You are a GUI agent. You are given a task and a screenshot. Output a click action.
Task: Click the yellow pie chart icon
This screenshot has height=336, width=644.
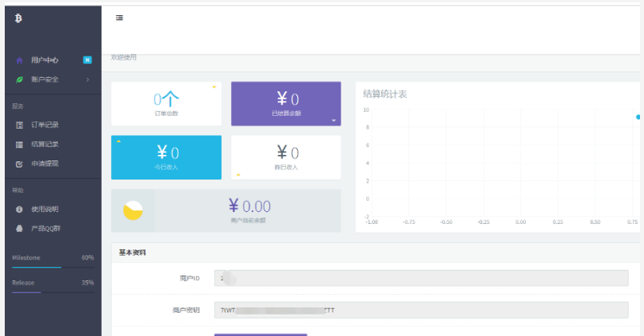133,210
